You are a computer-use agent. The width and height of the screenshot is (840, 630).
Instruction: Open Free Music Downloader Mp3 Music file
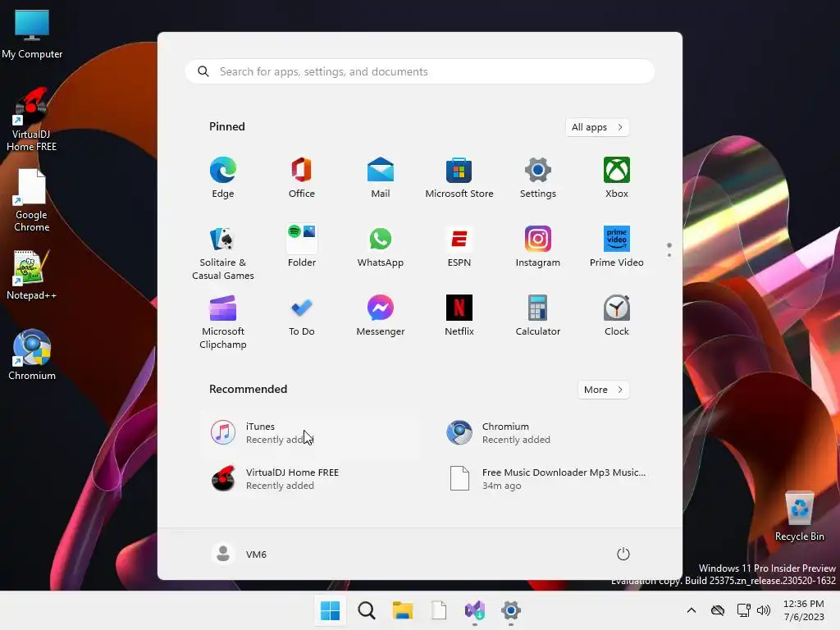pyautogui.click(x=546, y=478)
